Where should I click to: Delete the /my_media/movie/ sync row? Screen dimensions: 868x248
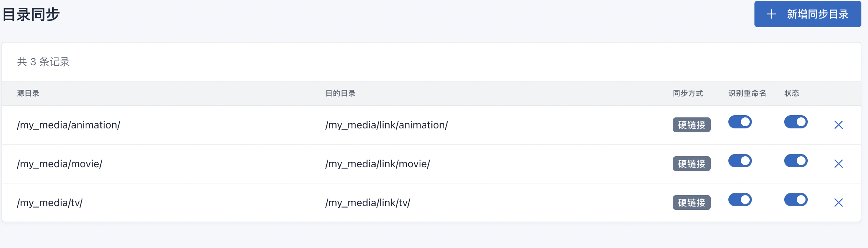tap(838, 164)
